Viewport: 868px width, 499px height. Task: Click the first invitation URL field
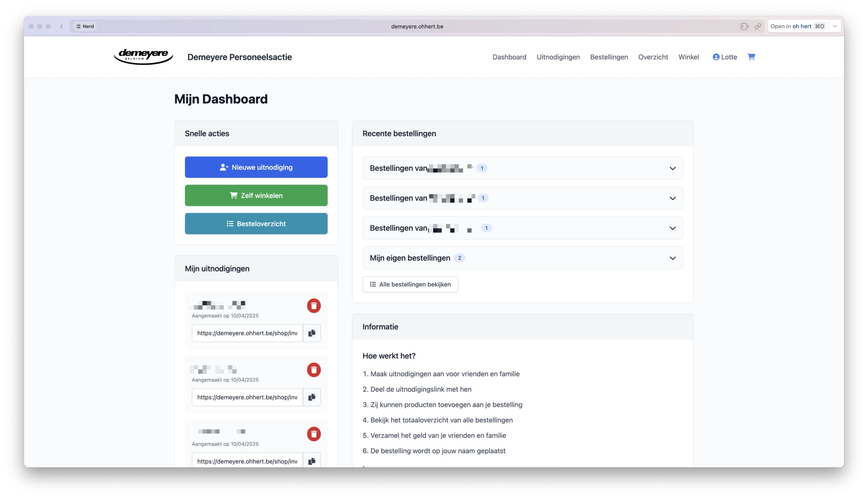247,333
